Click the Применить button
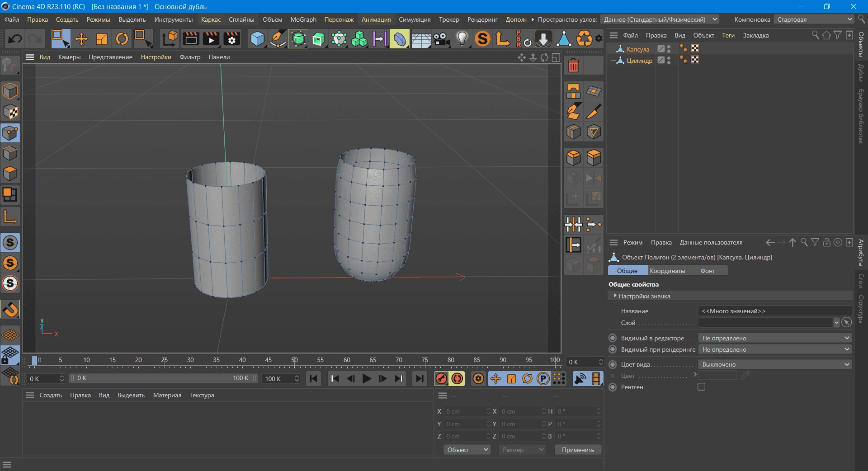Image resolution: width=868 pixels, height=471 pixels. pyautogui.click(x=578, y=450)
